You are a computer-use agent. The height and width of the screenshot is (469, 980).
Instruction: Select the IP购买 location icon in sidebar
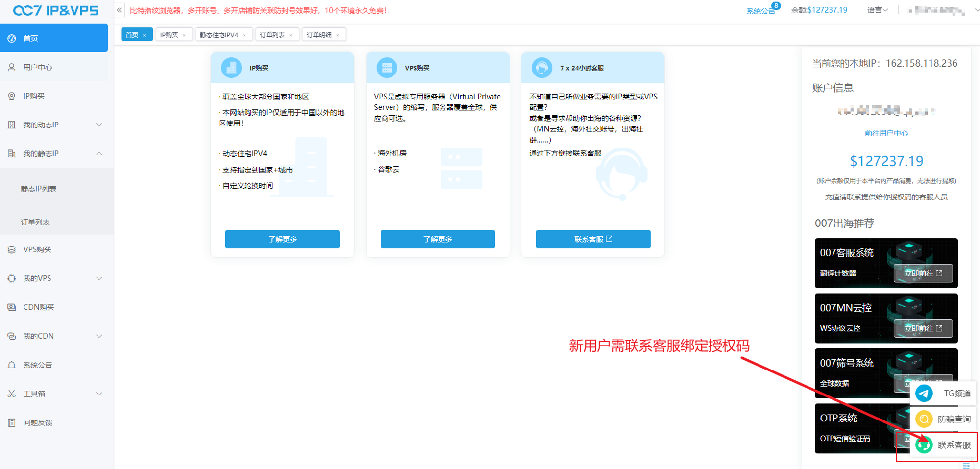pos(11,96)
